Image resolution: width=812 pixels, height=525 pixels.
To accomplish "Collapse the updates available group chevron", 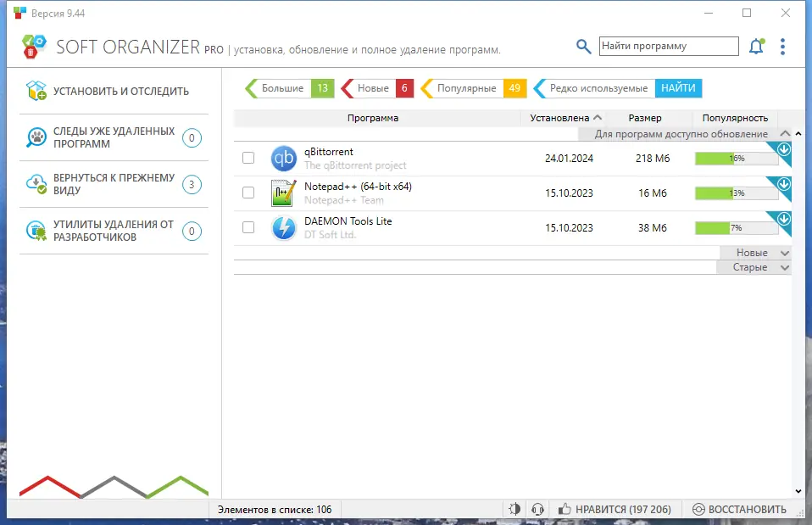I will [785, 134].
